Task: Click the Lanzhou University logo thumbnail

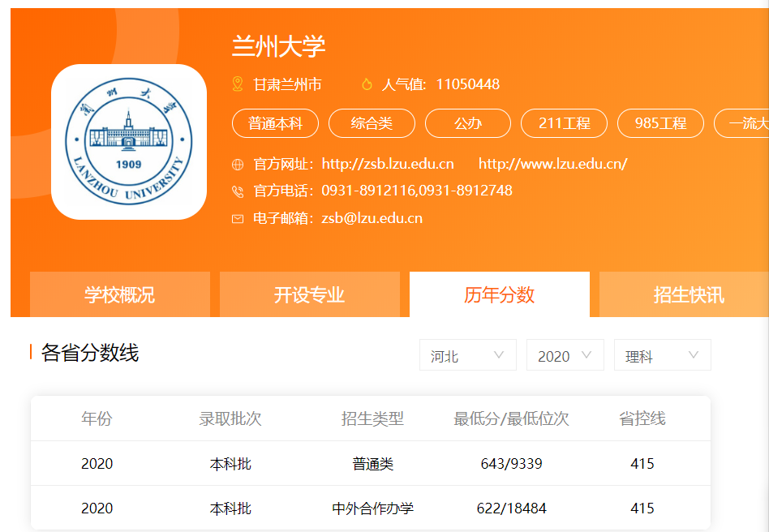Action: point(128,142)
